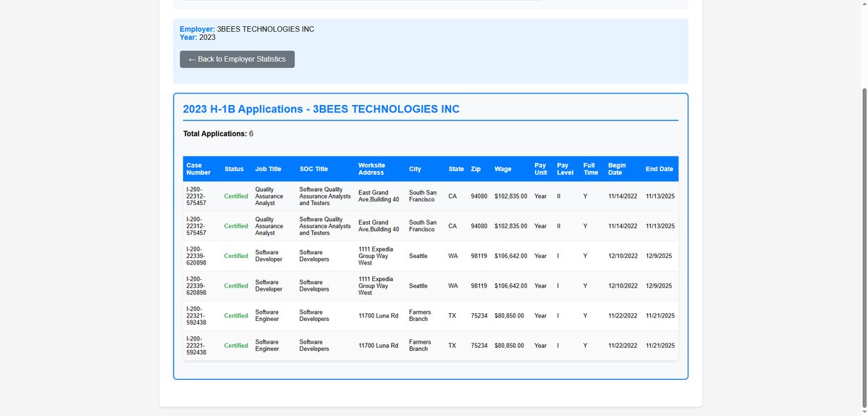868x416 pixels.
Task: Click the page vertical scrollbar thumb
Action: (x=864, y=247)
